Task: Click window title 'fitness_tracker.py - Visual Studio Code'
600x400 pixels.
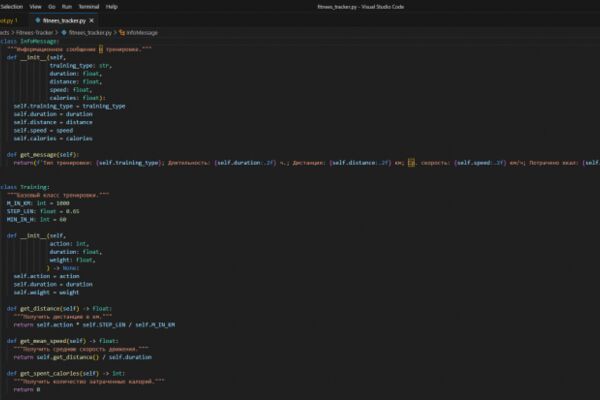Action: click(360, 7)
